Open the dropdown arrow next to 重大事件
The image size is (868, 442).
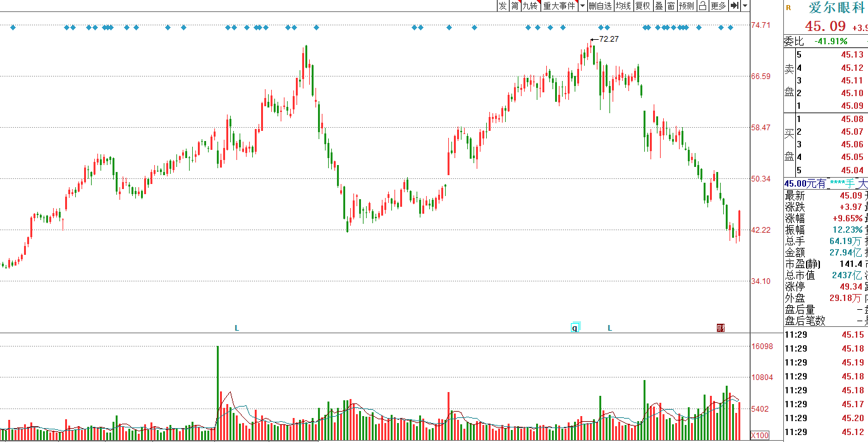582,6
